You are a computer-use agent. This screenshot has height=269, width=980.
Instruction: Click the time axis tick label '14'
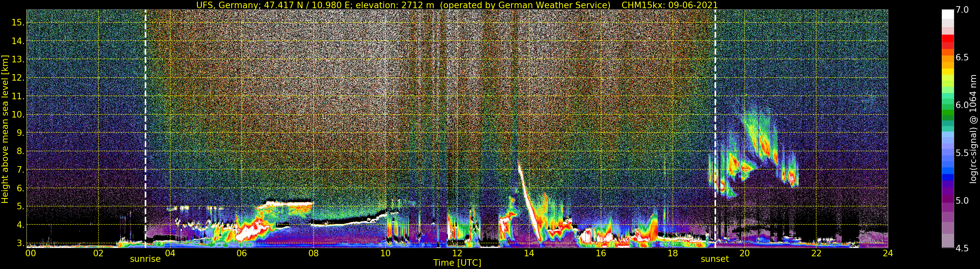[529, 253]
